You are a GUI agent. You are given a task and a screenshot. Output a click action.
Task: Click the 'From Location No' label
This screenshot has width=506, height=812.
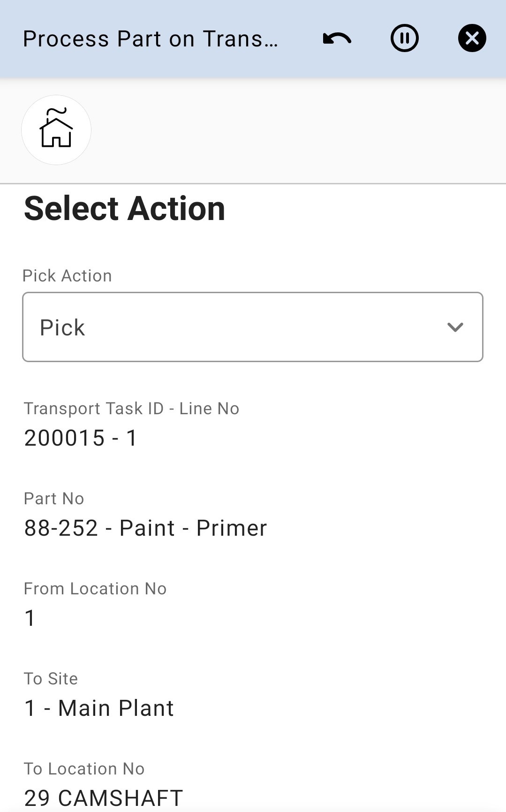[x=95, y=589]
